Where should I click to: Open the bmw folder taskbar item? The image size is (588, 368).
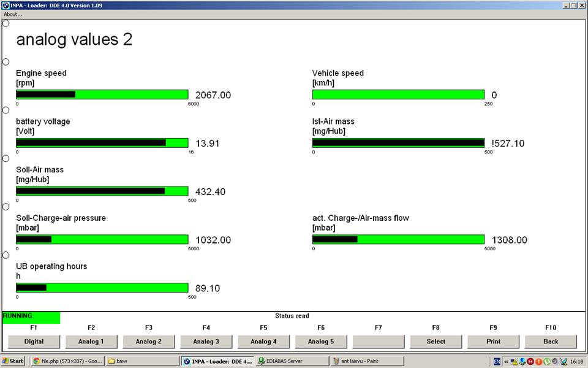[141, 361]
